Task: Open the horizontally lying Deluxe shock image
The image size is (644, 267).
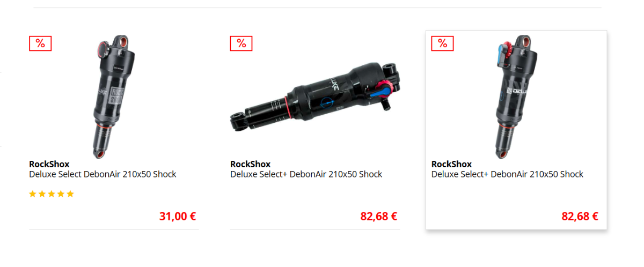Action: (315, 97)
